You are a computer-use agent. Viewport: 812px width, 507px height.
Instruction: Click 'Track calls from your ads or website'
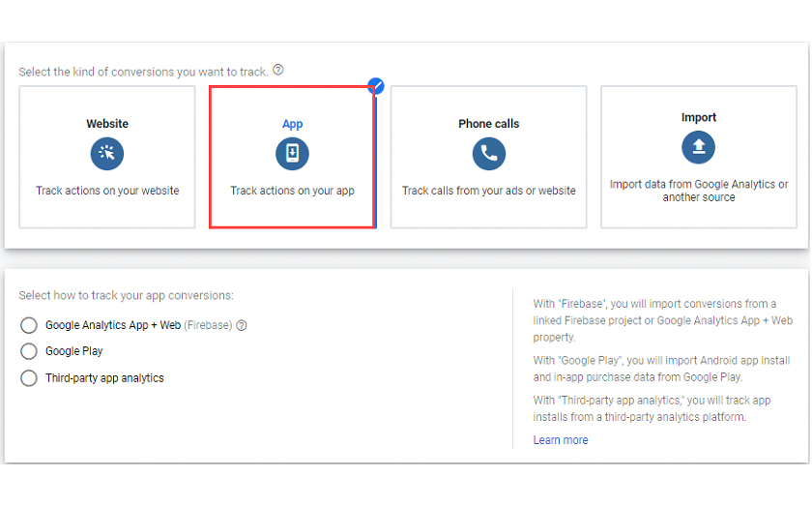tap(489, 191)
